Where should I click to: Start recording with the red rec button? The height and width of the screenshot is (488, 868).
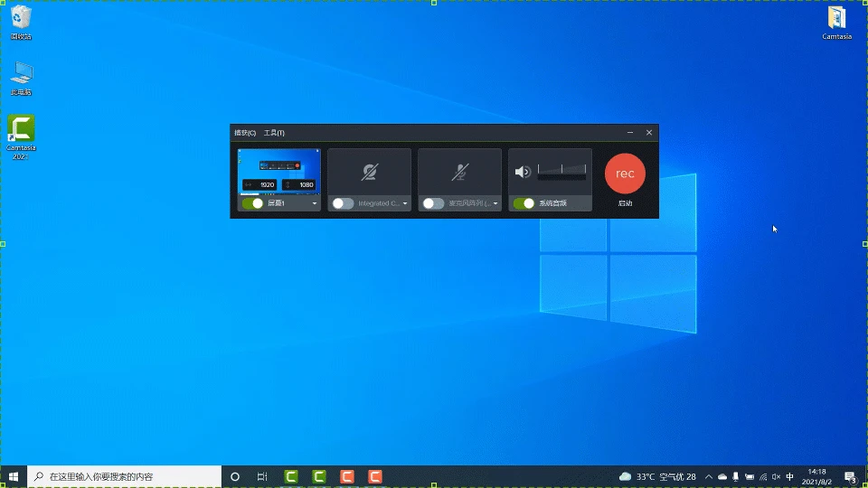pyautogui.click(x=625, y=174)
